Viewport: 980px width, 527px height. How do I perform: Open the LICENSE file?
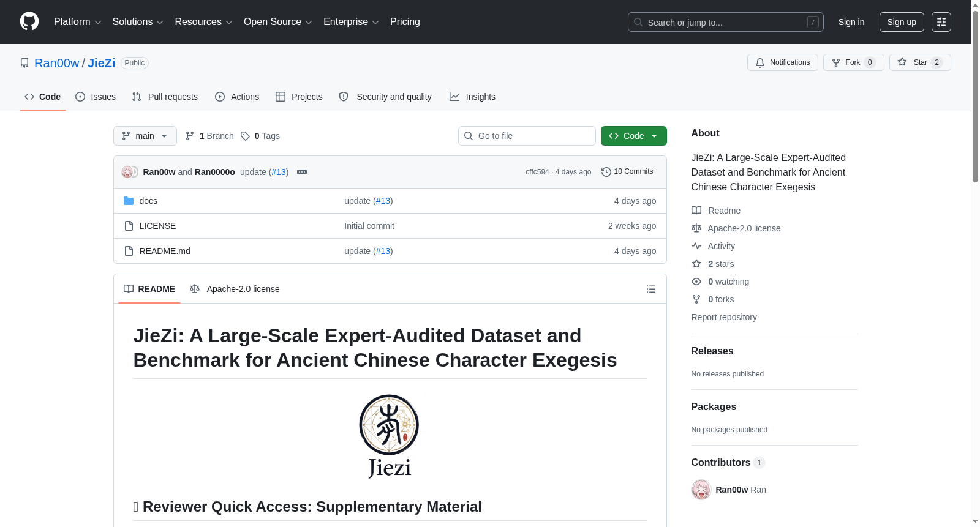[x=157, y=226]
